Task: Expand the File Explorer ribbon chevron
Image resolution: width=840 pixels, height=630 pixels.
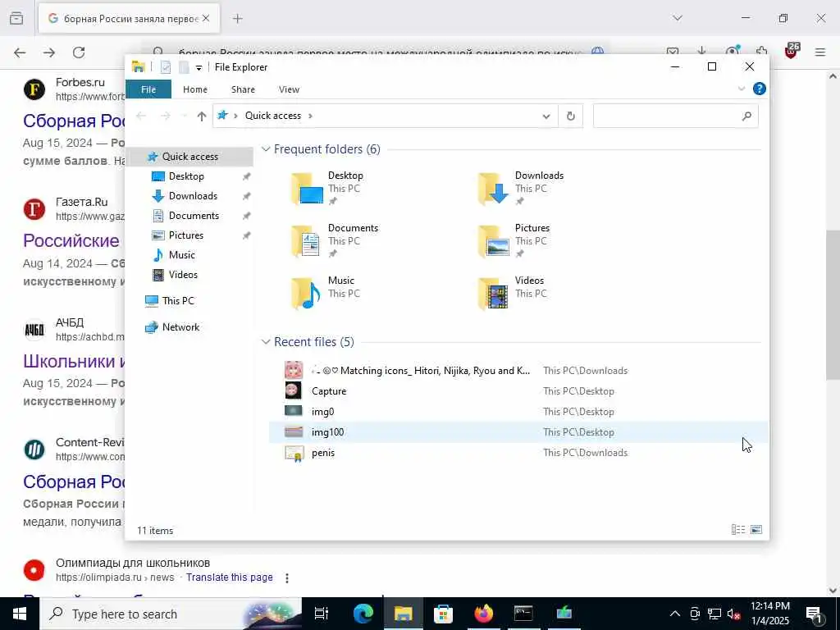Action: [x=742, y=89]
